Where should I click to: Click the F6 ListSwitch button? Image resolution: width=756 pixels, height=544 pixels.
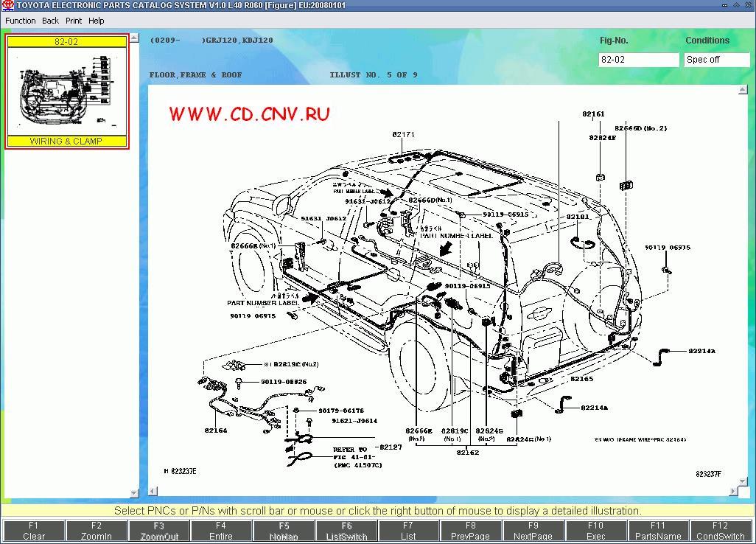coord(346,531)
